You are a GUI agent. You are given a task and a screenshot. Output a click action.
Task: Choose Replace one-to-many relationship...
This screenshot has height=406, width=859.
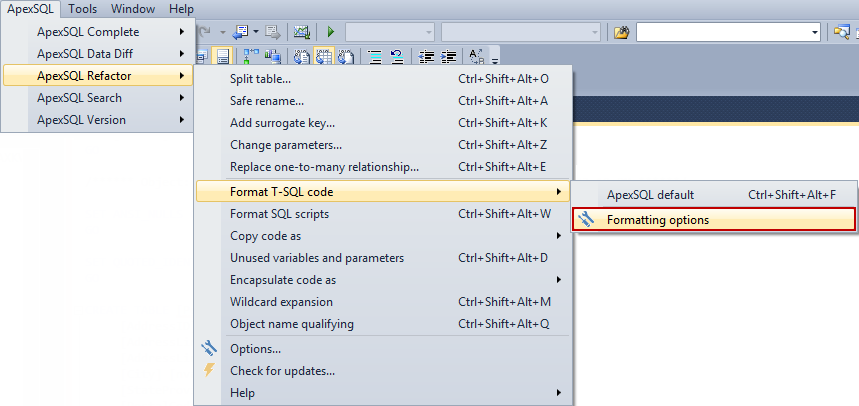382,167
